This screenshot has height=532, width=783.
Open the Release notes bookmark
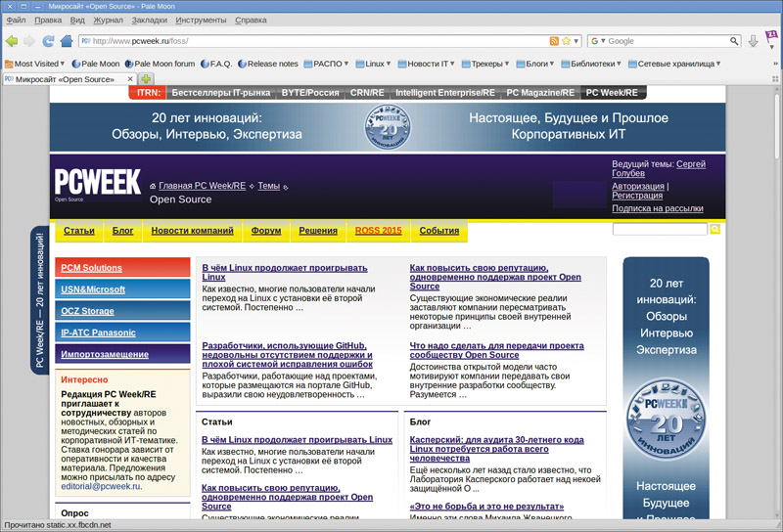pos(267,64)
